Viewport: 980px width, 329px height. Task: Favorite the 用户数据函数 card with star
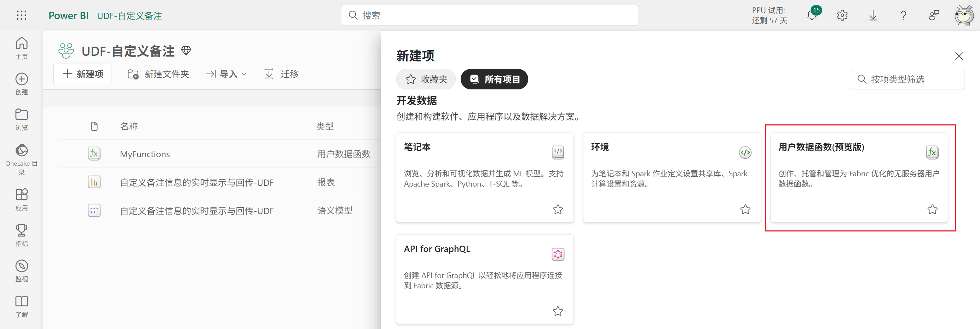coord(932,209)
